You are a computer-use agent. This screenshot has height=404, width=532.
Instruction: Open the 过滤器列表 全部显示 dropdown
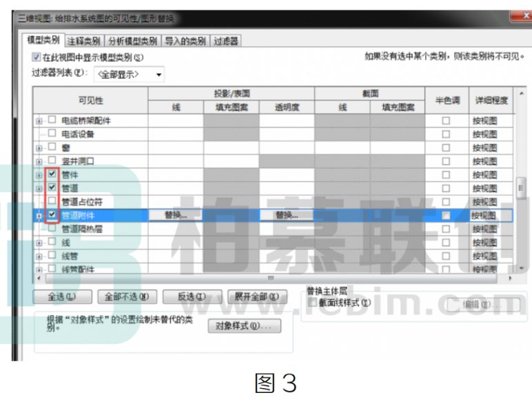coord(130,74)
